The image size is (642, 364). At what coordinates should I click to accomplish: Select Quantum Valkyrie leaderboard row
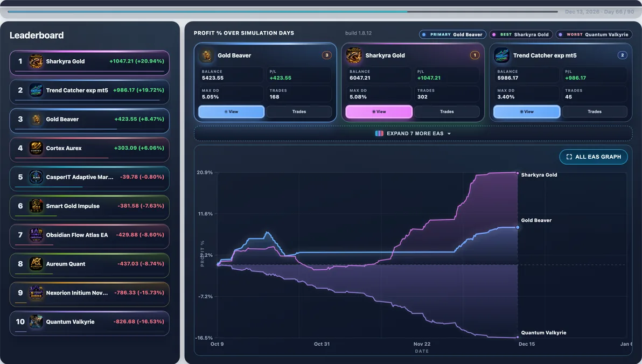[x=89, y=323]
